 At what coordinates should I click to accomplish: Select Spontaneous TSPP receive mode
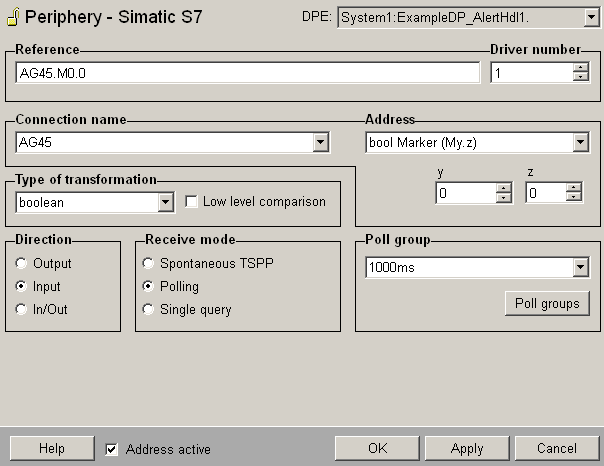coord(150,264)
